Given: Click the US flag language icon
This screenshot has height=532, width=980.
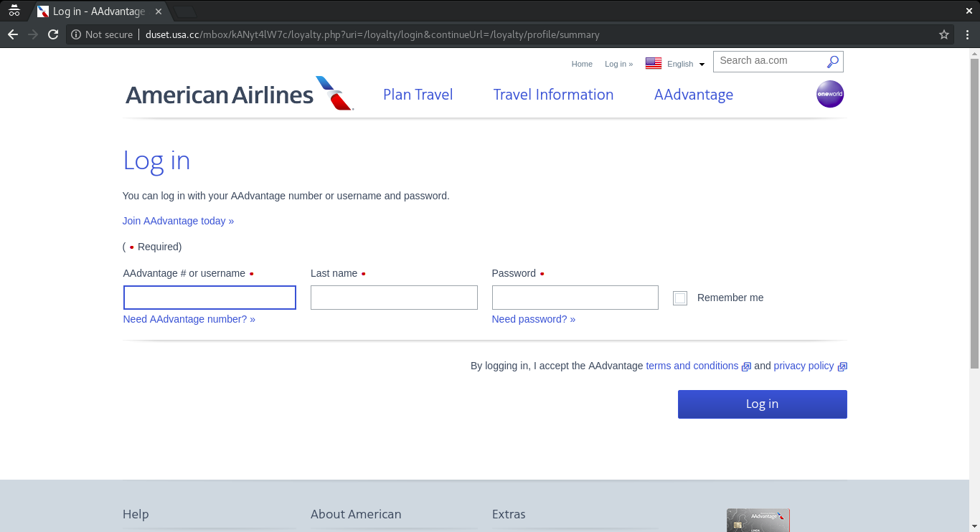Looking at the screenshot, I should [654, 63].
